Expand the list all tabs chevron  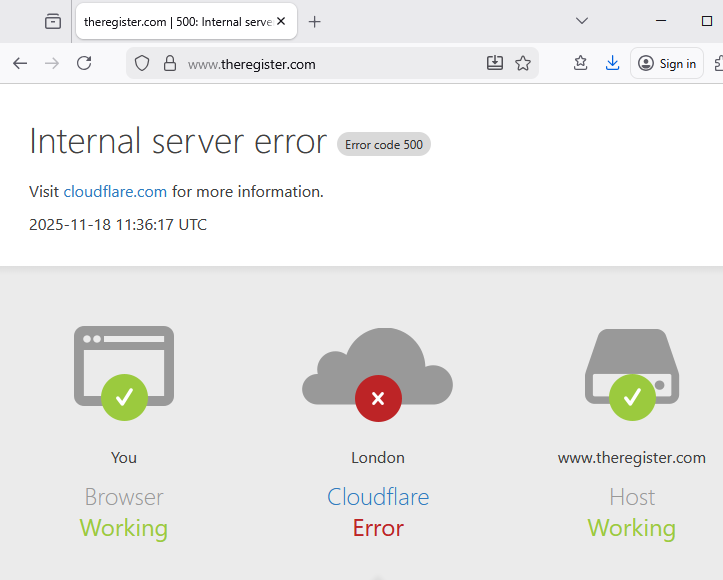(x=582, y=21)
